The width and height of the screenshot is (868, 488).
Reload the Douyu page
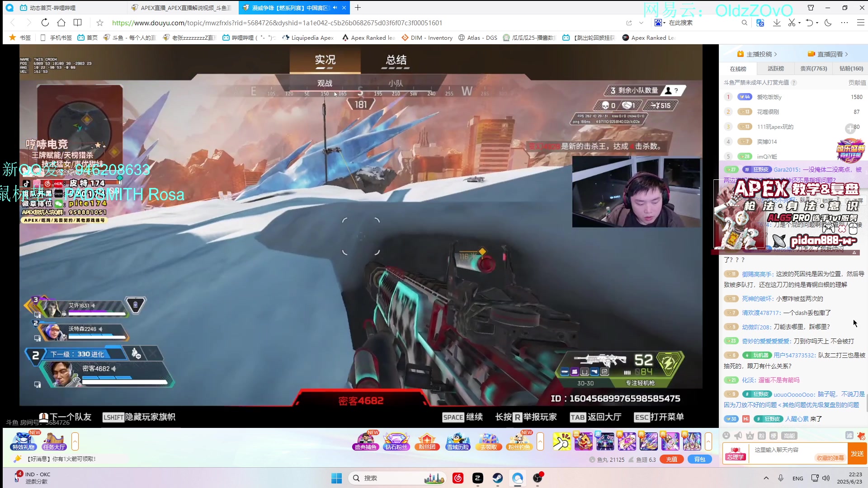(45, 23)
